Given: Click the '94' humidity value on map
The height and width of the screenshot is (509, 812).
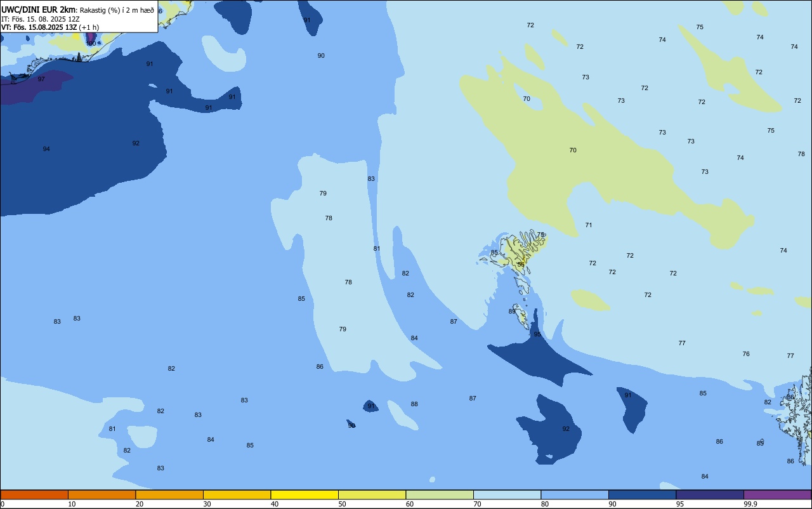Looking at the screenshot, I should [46, 149].
